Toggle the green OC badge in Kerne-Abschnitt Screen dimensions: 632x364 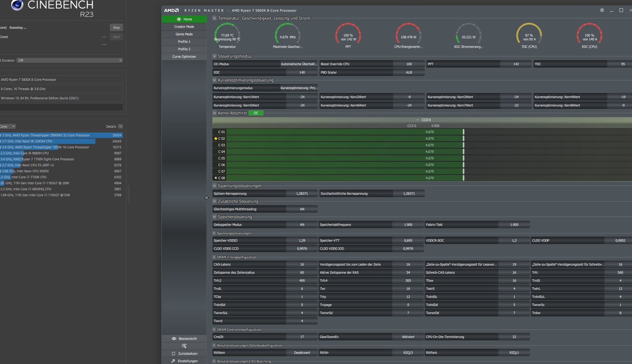coord(256,113)
